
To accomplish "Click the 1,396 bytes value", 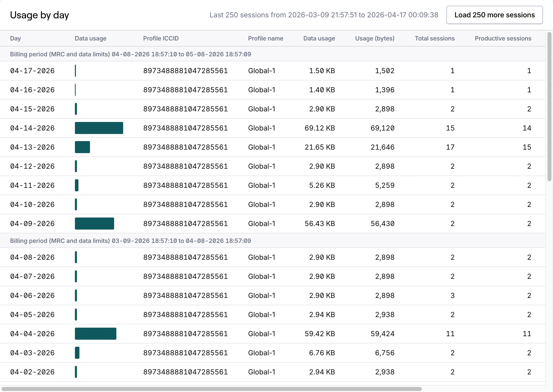I will click(385, 90).
